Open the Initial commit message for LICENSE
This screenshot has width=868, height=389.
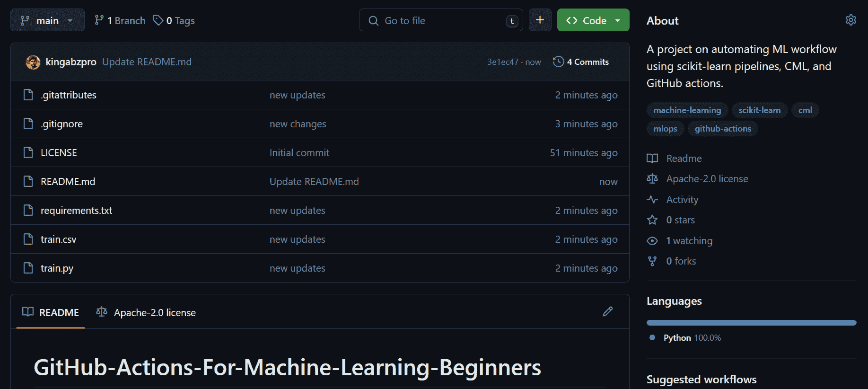click(299, 153)
